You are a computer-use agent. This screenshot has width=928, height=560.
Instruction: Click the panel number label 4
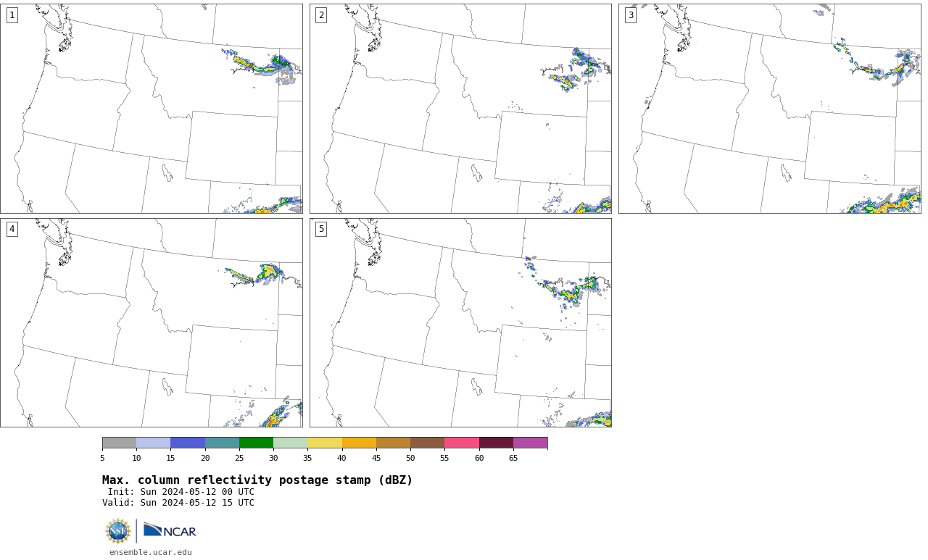[12, 229]
